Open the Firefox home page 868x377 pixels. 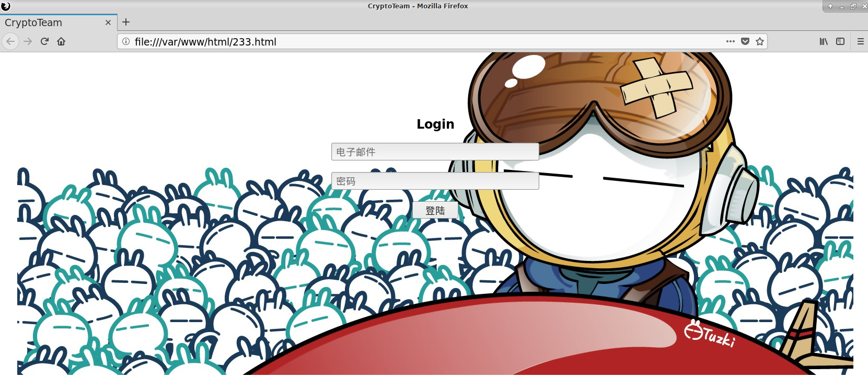(x=61, y=41)
